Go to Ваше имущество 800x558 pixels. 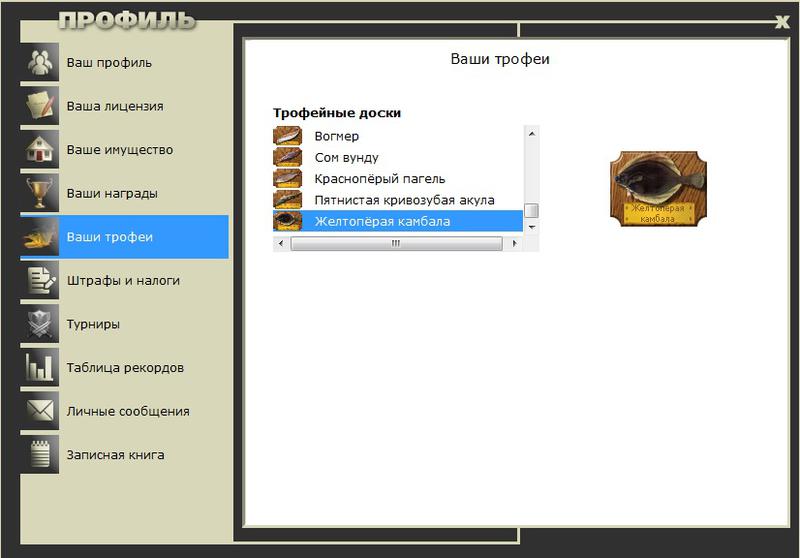[124, 149]
